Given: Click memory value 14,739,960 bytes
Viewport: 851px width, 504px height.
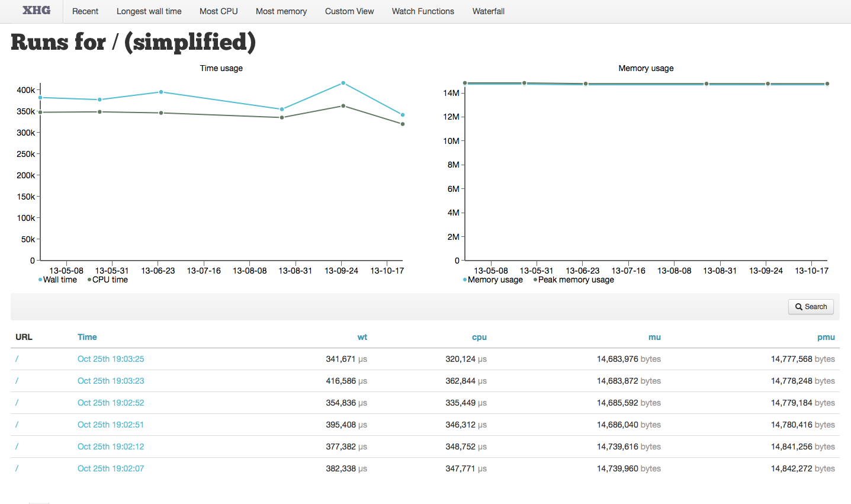Looking at the screenshot, I should pyautogui.click(x=629, y=468).
